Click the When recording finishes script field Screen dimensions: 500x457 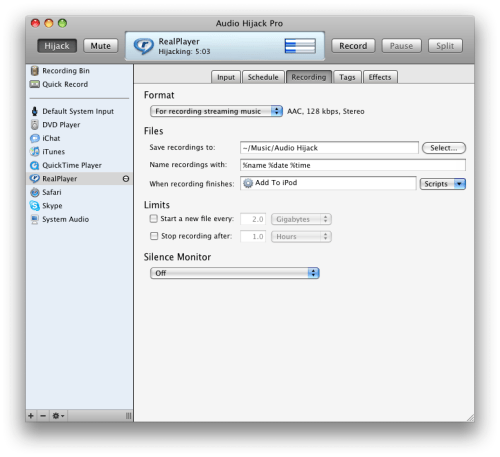point(328,183)
